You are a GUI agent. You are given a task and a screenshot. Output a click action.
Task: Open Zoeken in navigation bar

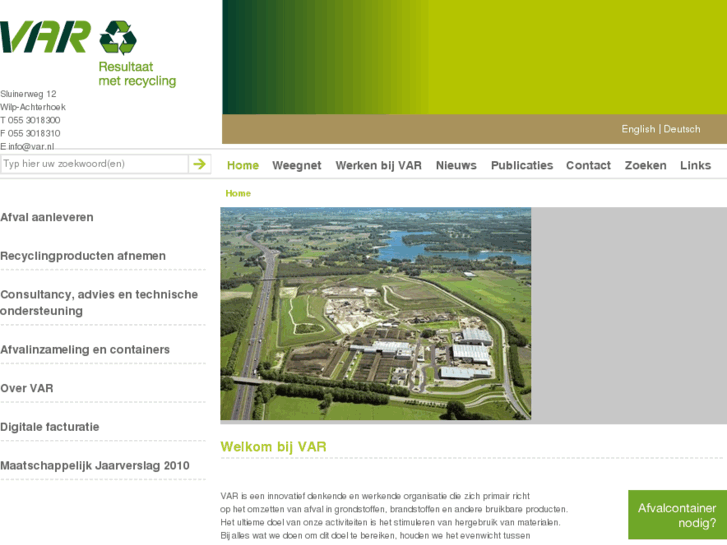point(645,166)
